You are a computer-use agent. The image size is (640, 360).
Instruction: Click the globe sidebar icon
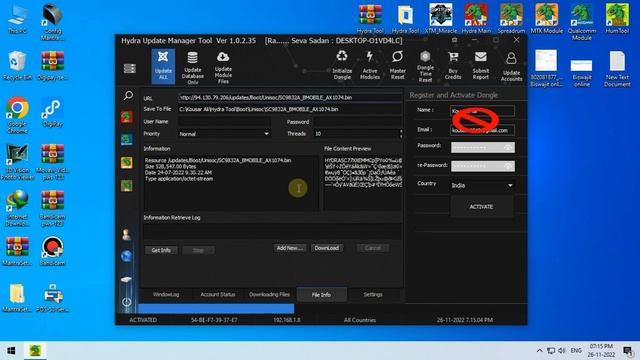click(x=127, y=256)
